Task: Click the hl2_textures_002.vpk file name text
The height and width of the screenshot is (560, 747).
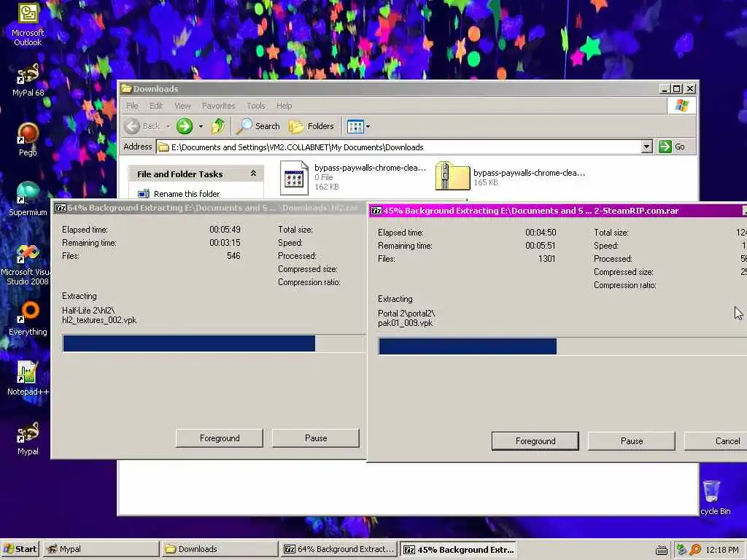Action: point(99,320)
